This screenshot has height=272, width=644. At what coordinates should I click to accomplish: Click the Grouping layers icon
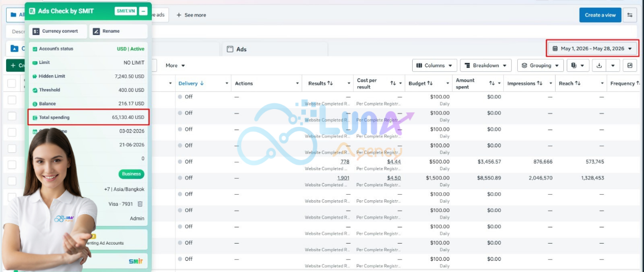point(524,65)
